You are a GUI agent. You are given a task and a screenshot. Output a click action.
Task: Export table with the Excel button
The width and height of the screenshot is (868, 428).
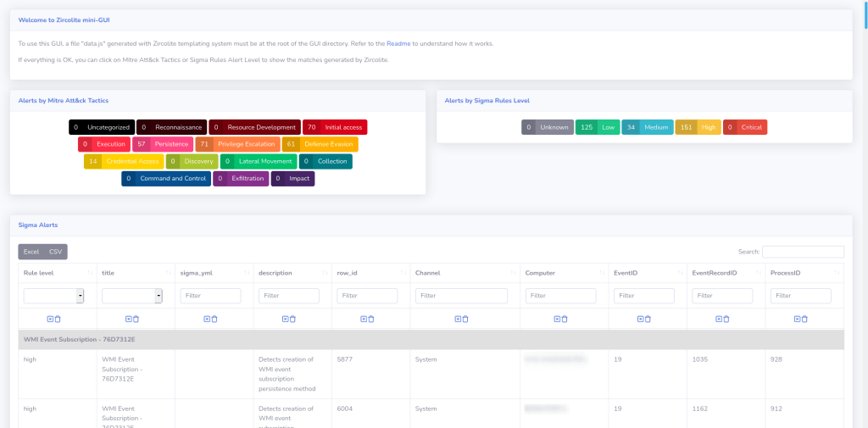click(31, 252)
